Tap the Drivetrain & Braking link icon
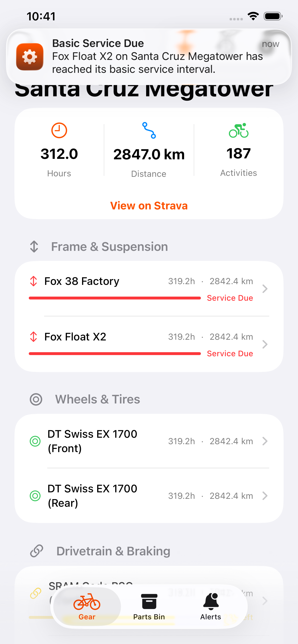 click(x=36, y=551)
